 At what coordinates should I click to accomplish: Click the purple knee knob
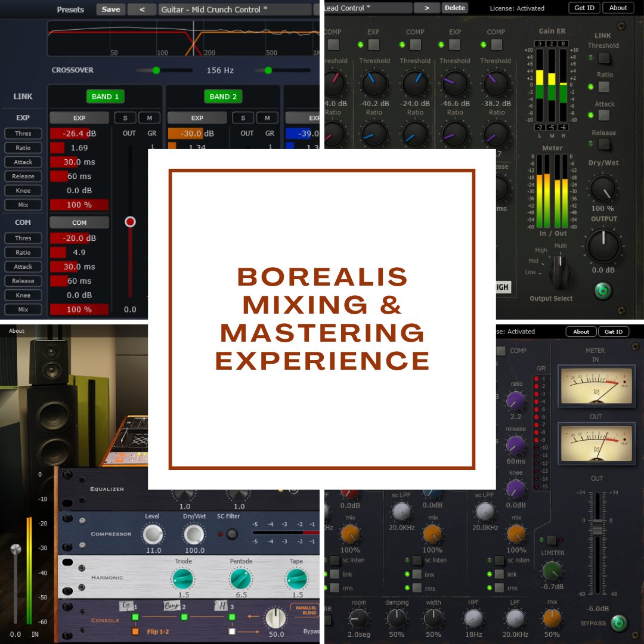click(x=516, y=489)
